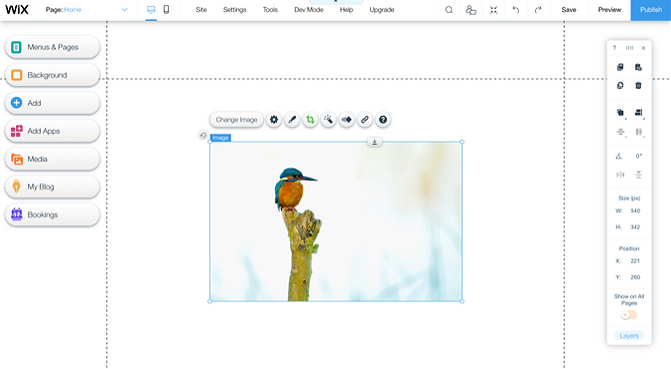Screen dimensions: 671x369
Task: Open the Dev Mode menu
Action: tap(309, 9)
